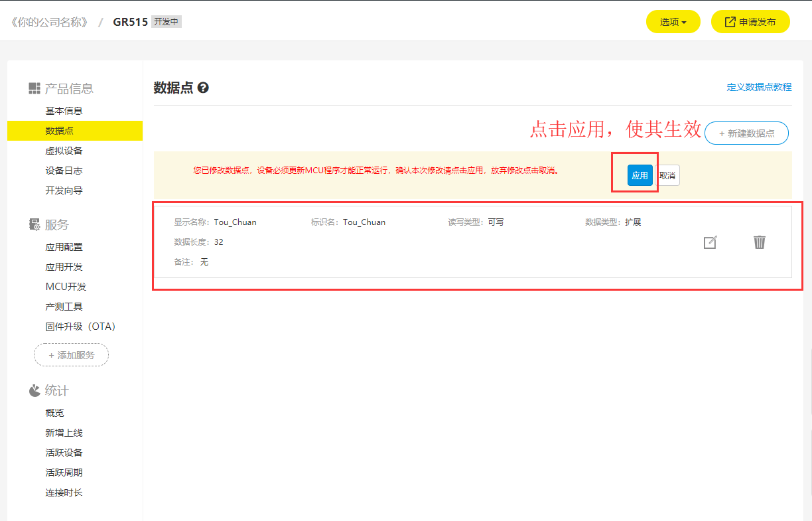The image size is (812, 521).
Task: Open the 选项 dropdown menu
Action: pos(673,22)
